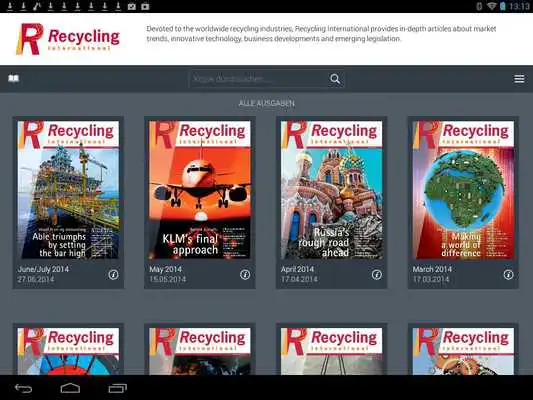The width and height of the screenshot is (533, 400).
Task: Focus the kiosk search field
Action: coord(266,79)
